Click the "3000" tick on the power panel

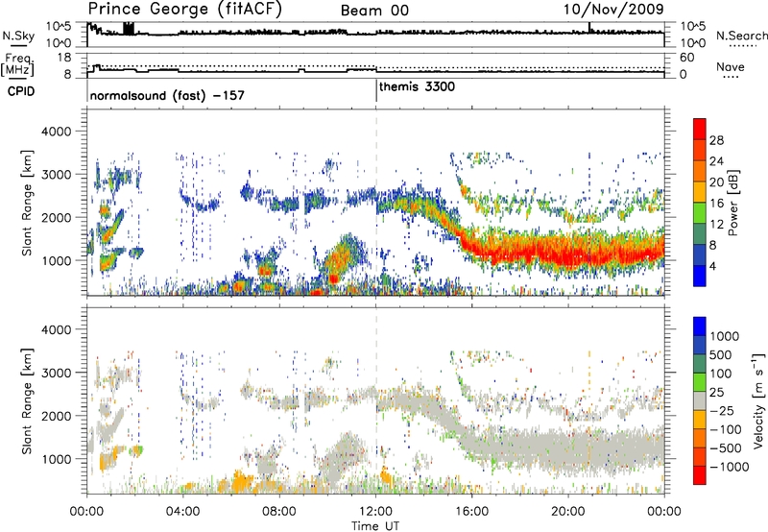coord(57,175)
